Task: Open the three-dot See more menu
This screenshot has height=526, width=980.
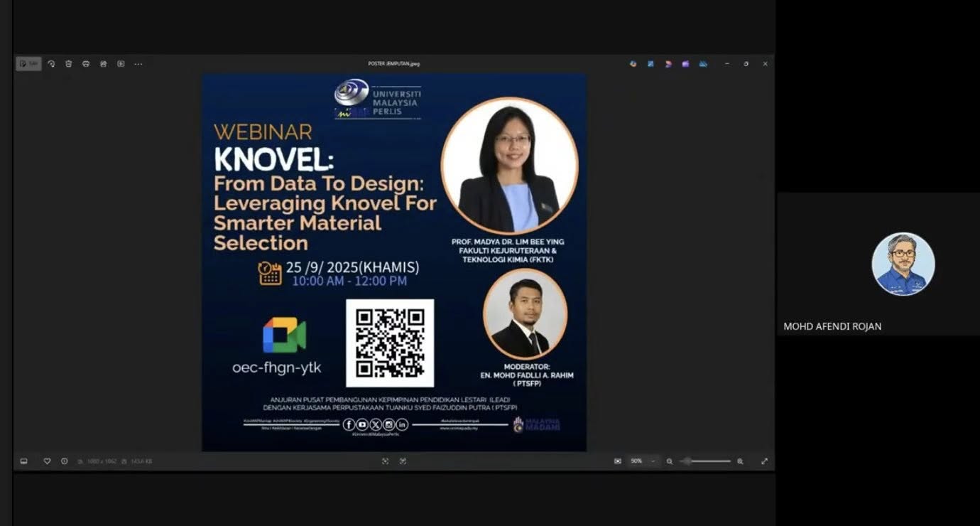Action: 138,64
